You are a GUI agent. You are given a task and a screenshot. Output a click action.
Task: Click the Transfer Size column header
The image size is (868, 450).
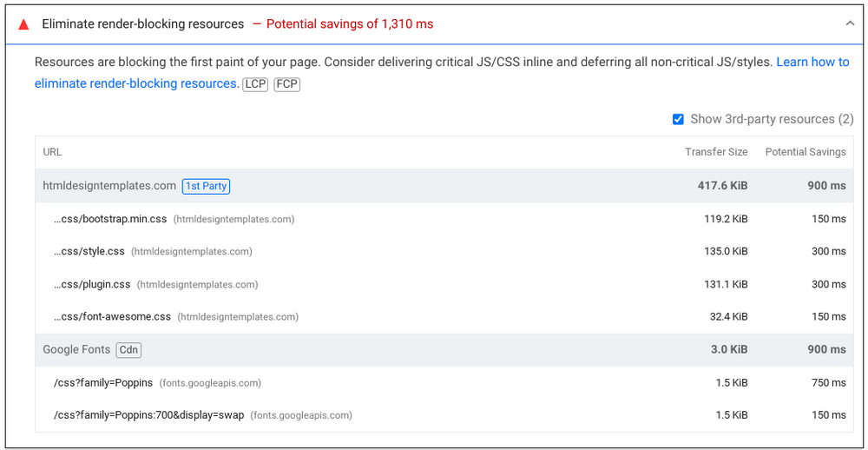click(716, 152)
